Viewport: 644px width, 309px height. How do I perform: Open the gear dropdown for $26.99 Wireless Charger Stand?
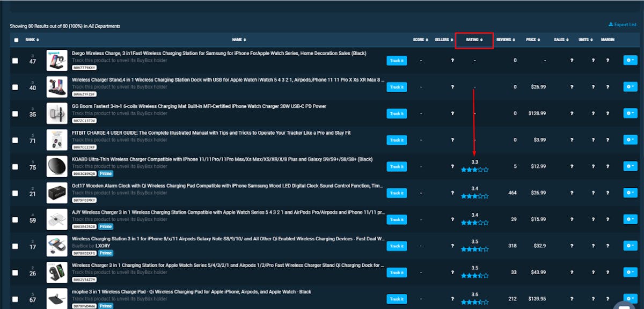point(630,87)
